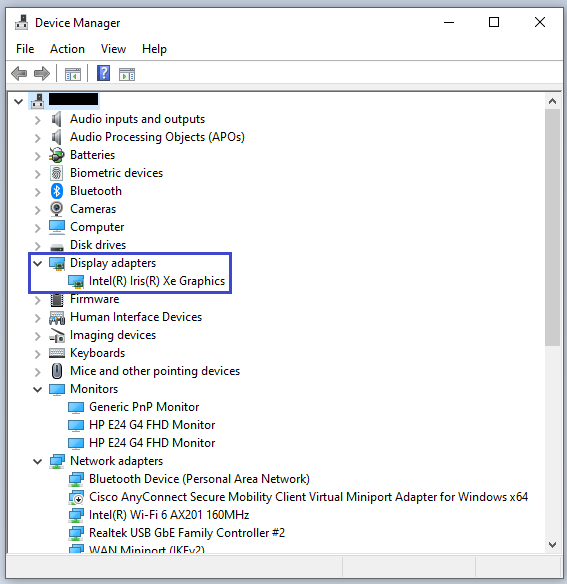
Task: Click the Cisco AnyConnect adapter icon
Action: point(76,498)
